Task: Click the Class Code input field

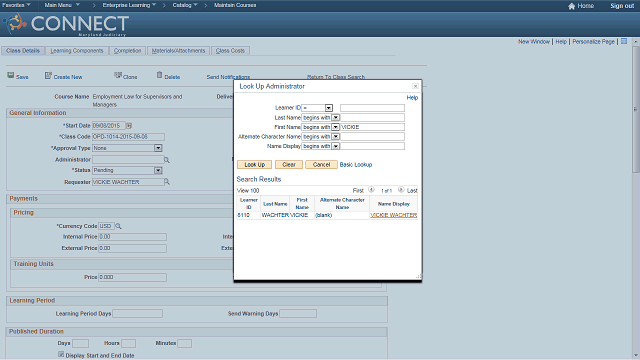Action: point(128,137)
